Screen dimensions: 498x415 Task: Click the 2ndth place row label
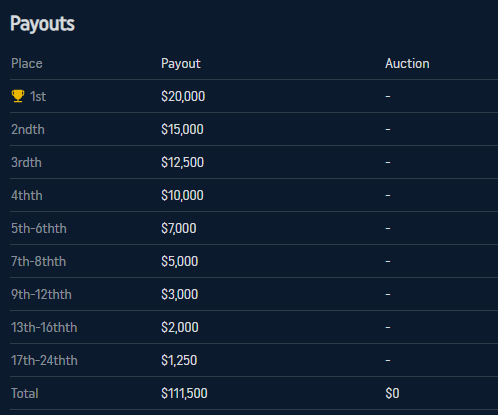(x=28, y=129)
